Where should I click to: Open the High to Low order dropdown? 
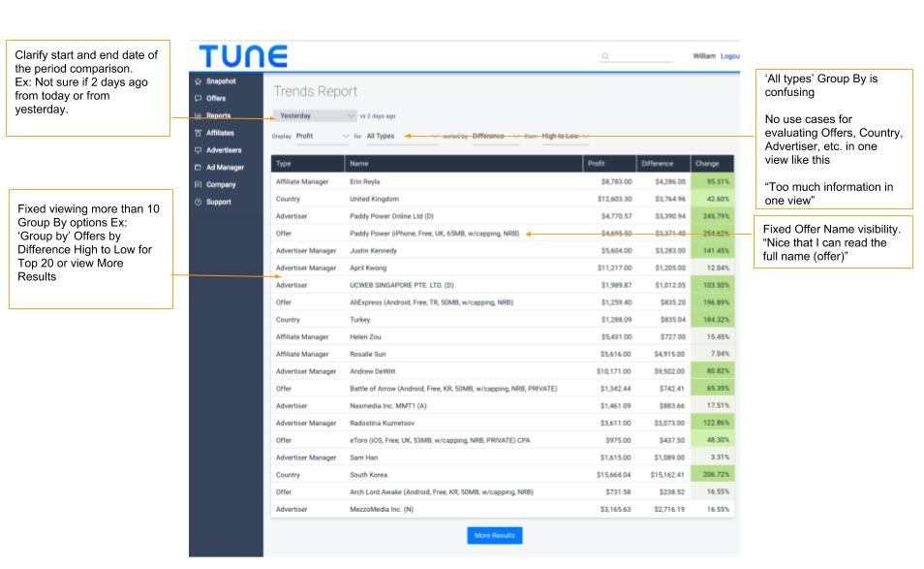565,137
